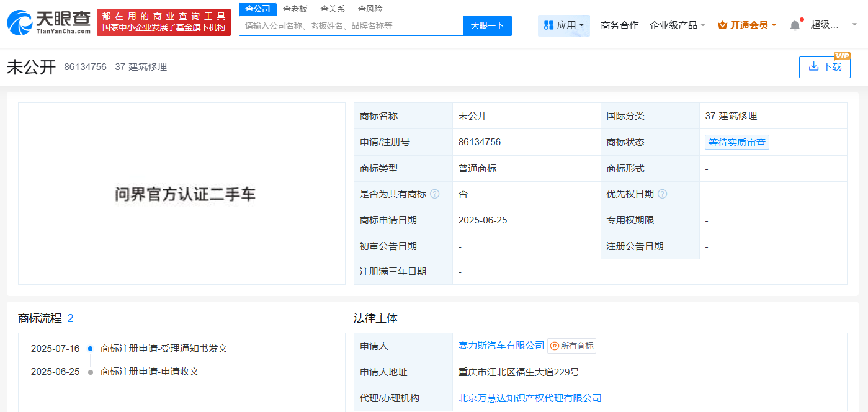868x412 pixels.
Task: Open the 商务合作 menu item
Action: [620, 25]
